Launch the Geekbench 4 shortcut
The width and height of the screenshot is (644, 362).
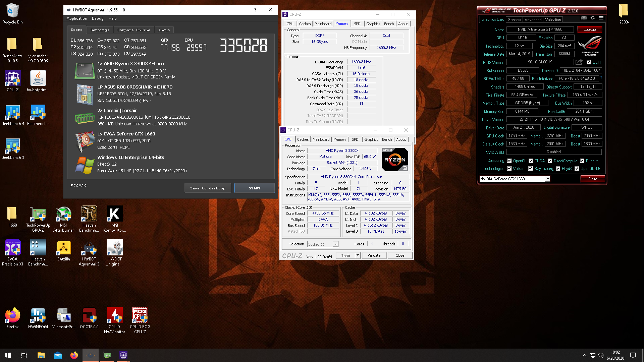click(12, 115)
